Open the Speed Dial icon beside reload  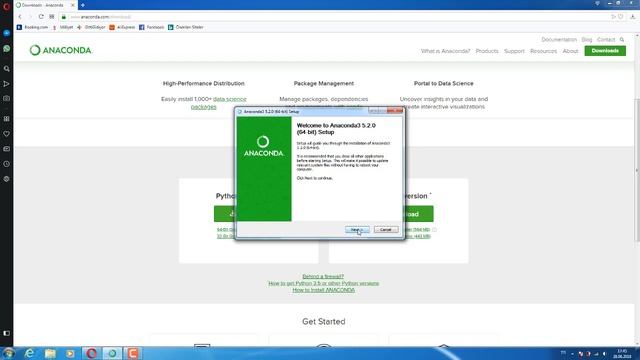(x=51, y=17)
